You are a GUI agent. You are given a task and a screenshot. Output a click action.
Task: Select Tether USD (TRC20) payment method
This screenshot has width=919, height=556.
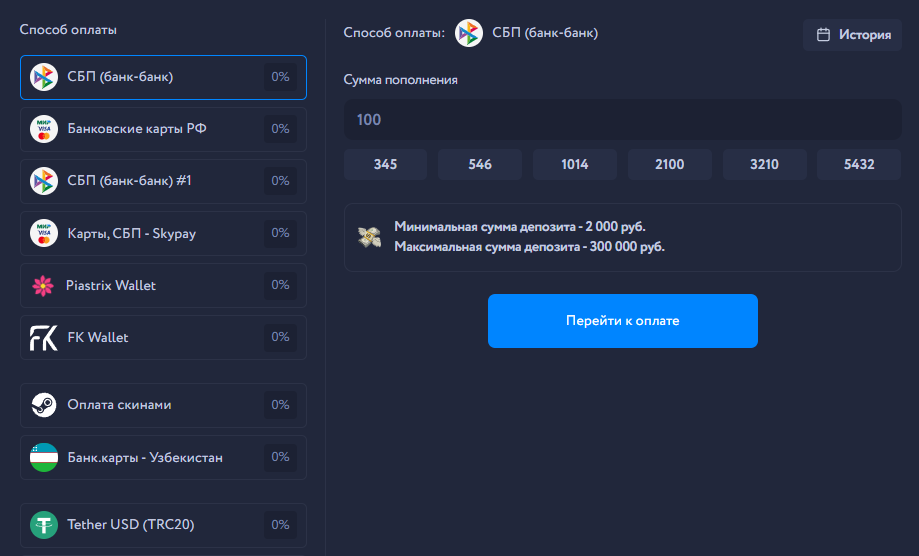coord(164,524)
